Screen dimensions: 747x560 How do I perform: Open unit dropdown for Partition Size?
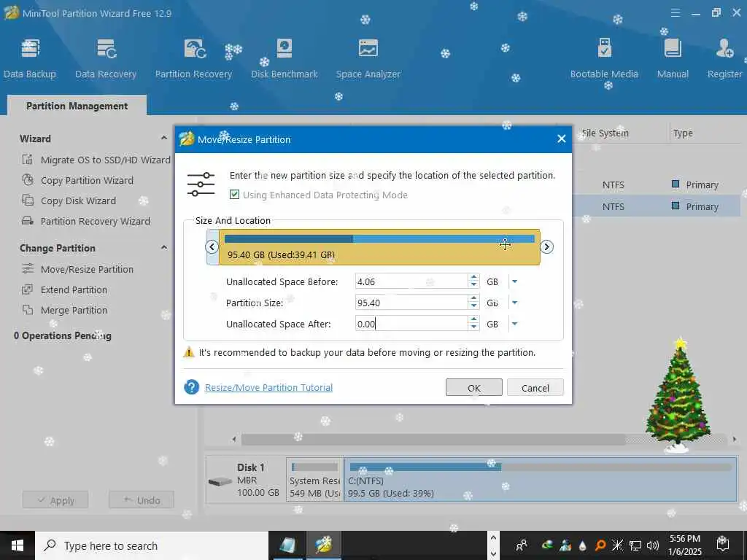coord(514,303)
